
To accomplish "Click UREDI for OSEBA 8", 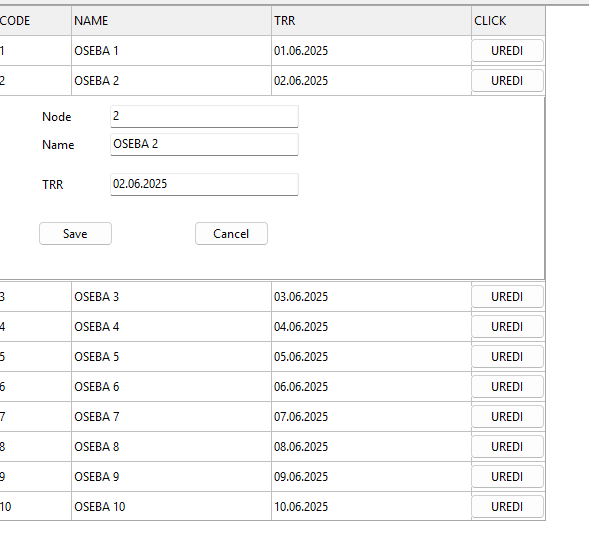I will (x=507, y=447).
